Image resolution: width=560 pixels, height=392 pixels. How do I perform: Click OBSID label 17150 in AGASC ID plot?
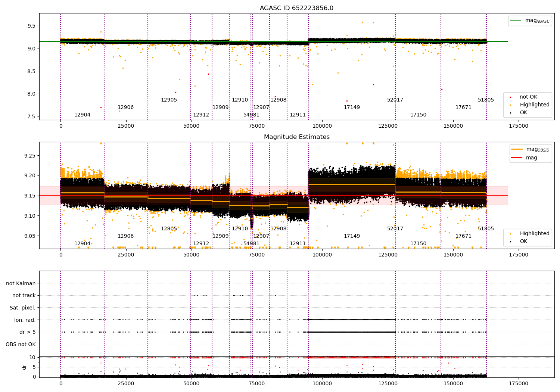click(x=418, y=115)
